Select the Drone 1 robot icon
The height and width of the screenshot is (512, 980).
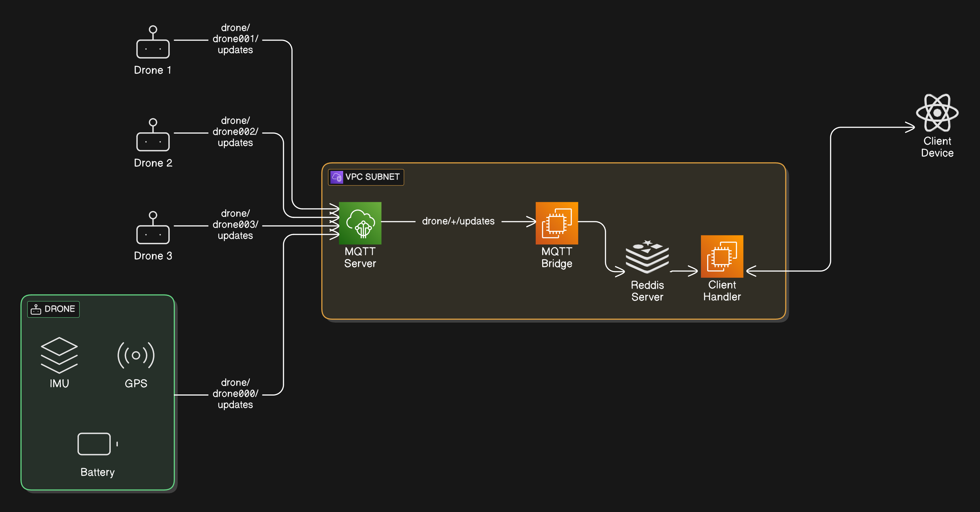point(153,42)
